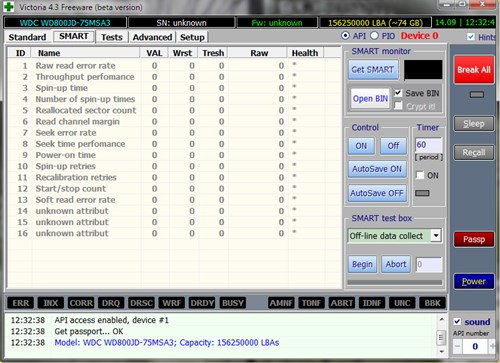
Task: Click the green cross Victoria app icon
Action: (9, 6)
